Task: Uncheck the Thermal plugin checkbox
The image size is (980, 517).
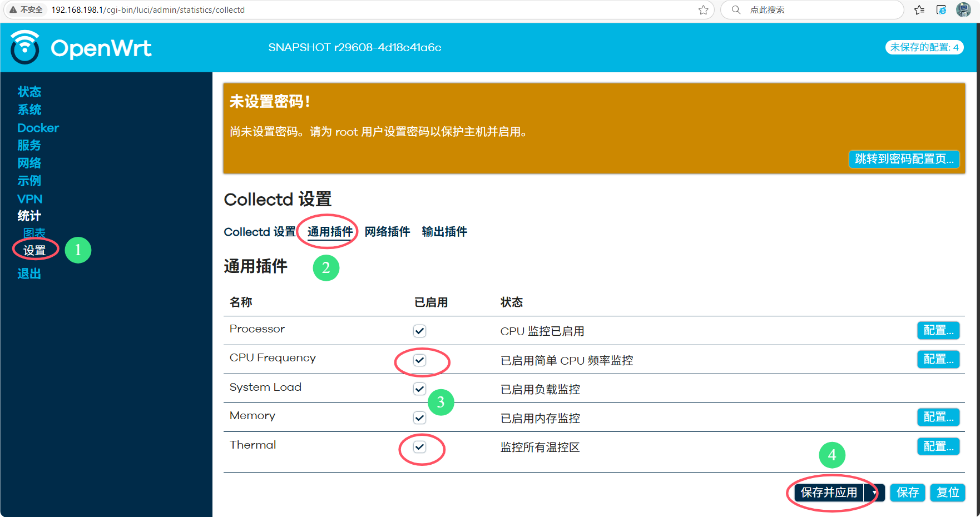Action: click(419, 447)
